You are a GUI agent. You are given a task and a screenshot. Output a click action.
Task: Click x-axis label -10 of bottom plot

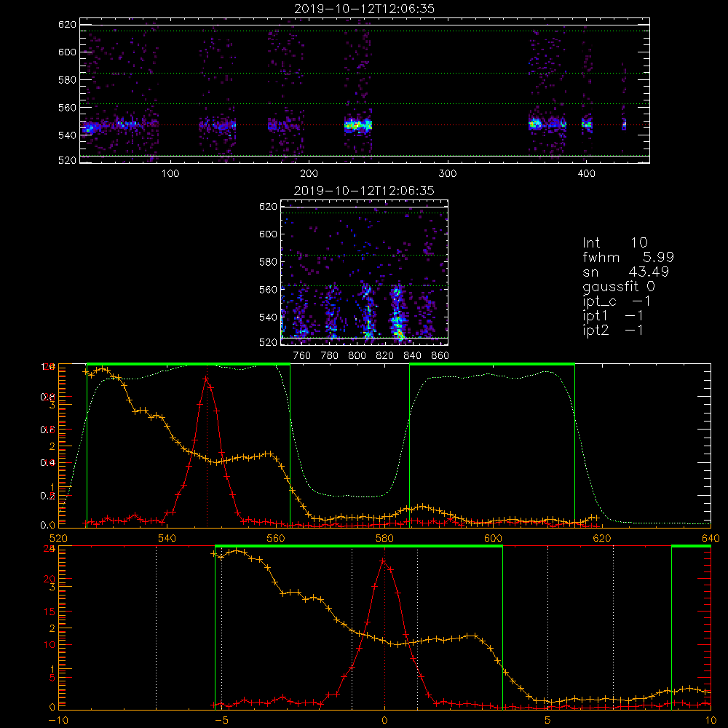click(x=58, y=721)
